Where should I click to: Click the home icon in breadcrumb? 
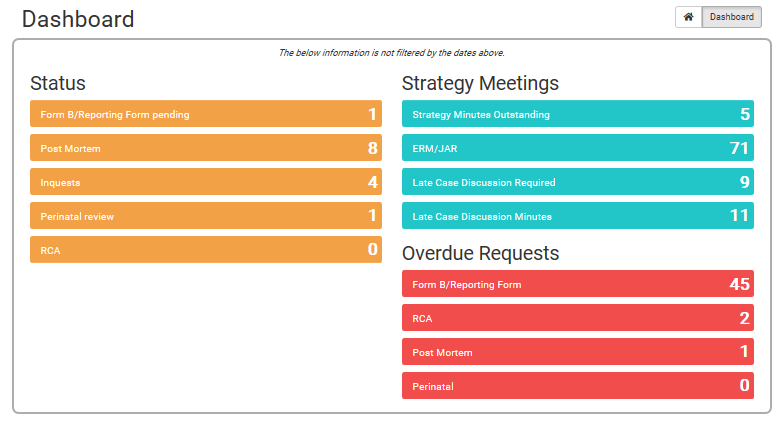click(x=688, y=17)
